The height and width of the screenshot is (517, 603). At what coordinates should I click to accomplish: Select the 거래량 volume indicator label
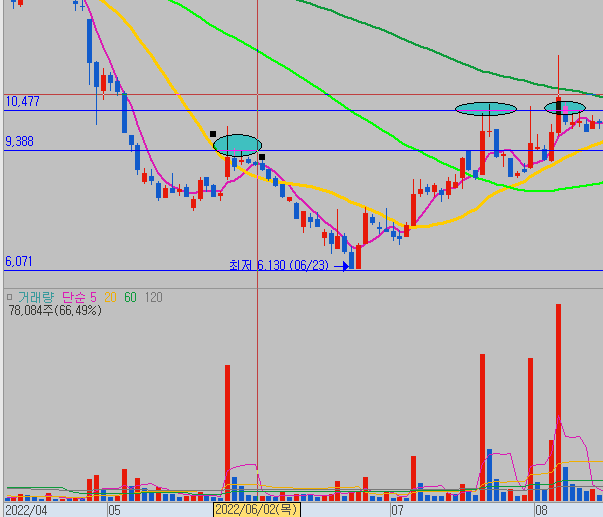coord(36,297)
